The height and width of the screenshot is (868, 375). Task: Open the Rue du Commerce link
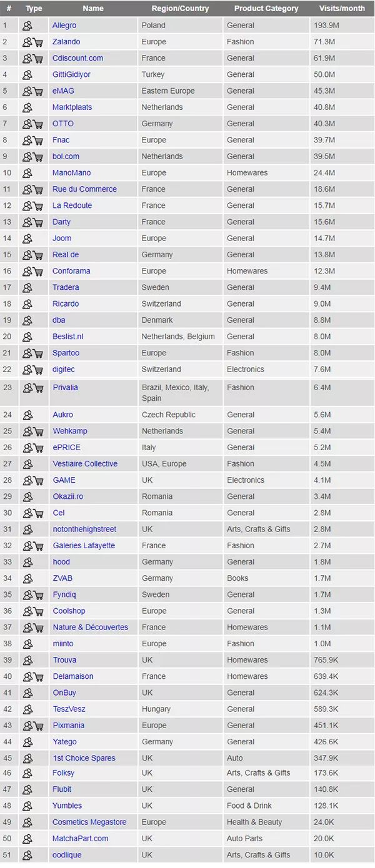tap(84, 189)
